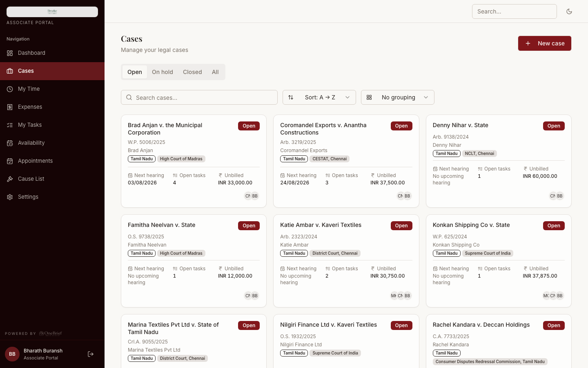The image size is (588, 368).
Task: Open Appointments in navigation
Action: point(52,161)
